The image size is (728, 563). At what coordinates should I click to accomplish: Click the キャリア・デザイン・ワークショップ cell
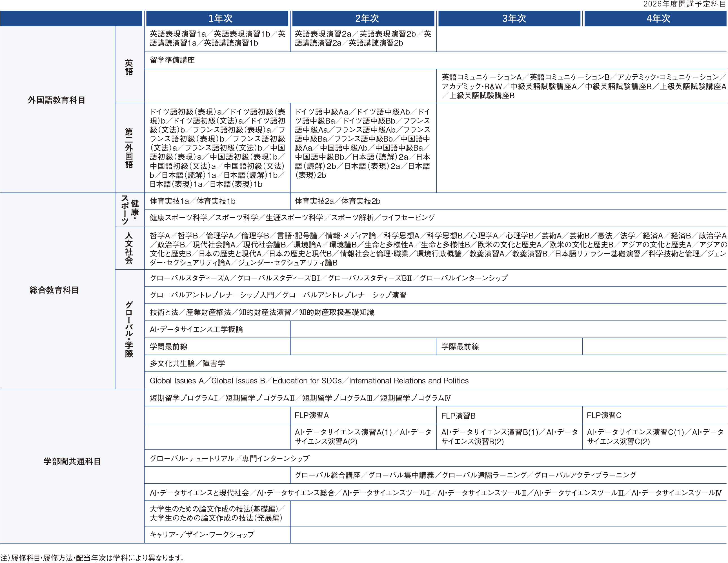click(x=217, y=534)
